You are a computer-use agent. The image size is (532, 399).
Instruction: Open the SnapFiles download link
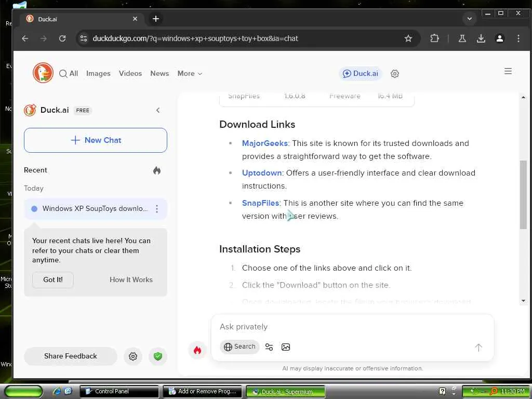point(260,203)
